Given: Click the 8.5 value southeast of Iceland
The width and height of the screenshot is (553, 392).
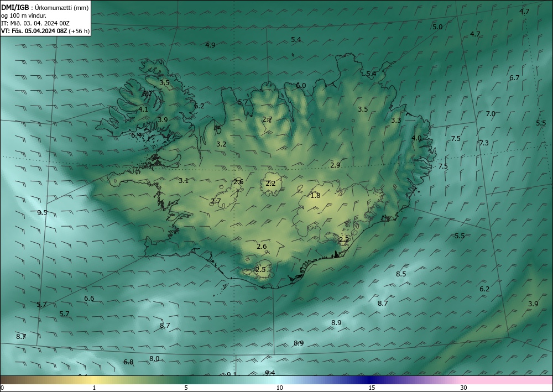Looking at the screenshot, I should pos(401,274).
